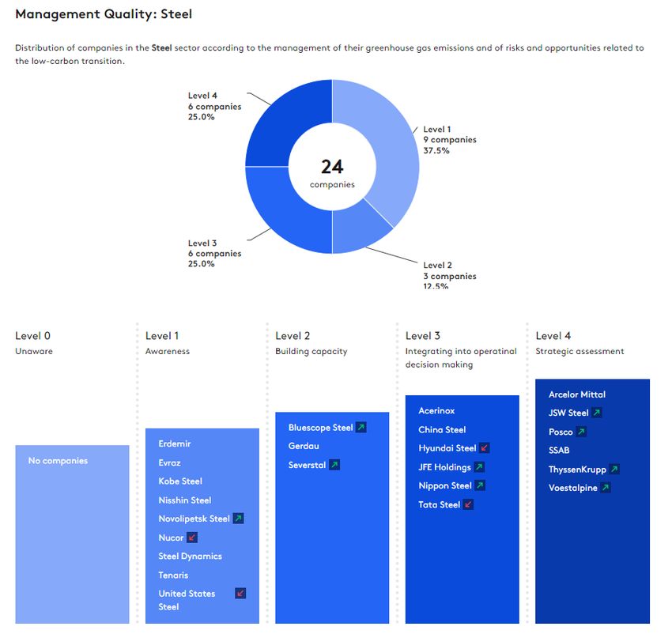Click the down arrow icon beside Hyundai Steel

[485, 448]
